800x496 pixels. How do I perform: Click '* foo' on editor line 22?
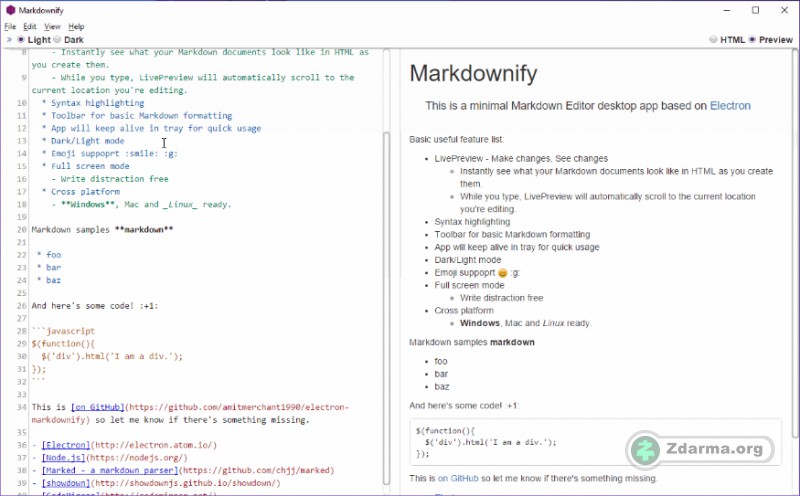(x=49, y=255)
